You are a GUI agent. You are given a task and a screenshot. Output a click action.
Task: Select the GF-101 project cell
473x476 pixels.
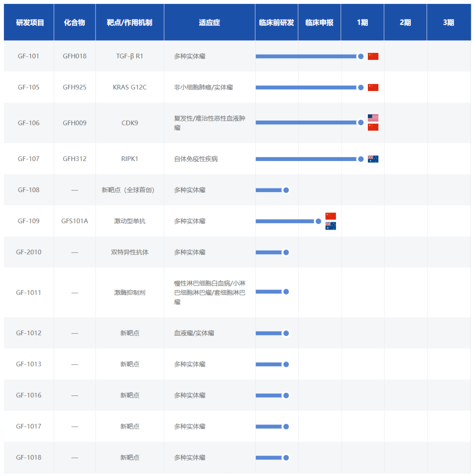[28, 56]
